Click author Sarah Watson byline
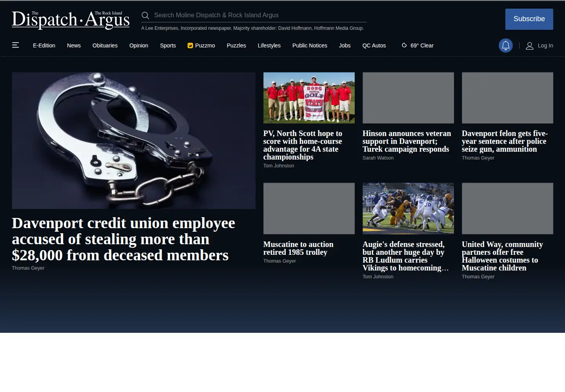 (378, 158)
